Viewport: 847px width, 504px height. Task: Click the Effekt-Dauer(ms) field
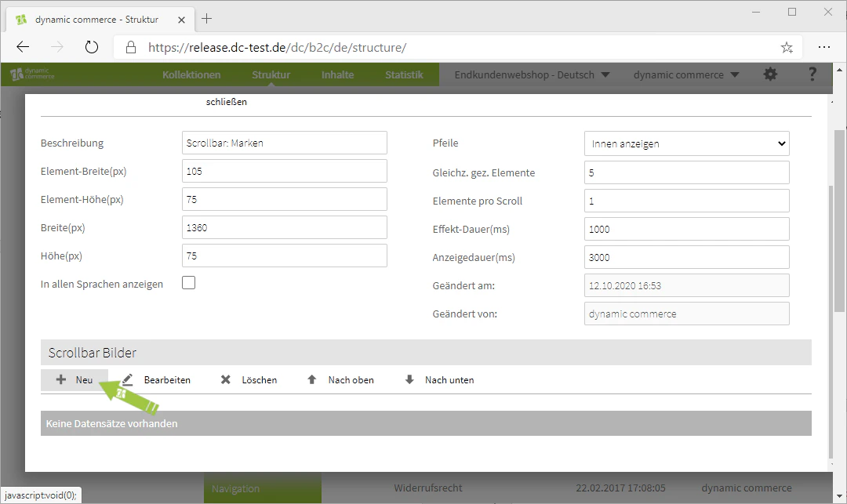pyautogui.click(x=686, y=229)
